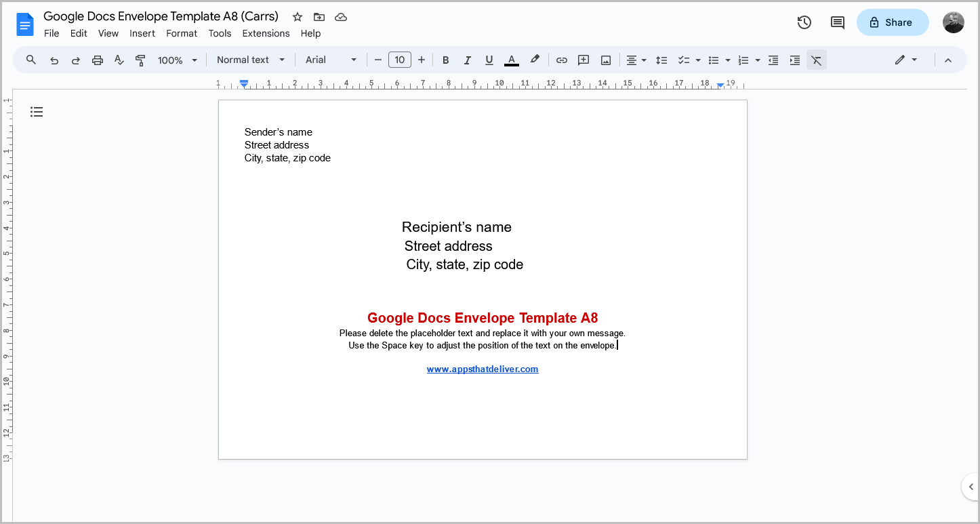
Task: Show the document outline icon
Action: click(37, 111)
